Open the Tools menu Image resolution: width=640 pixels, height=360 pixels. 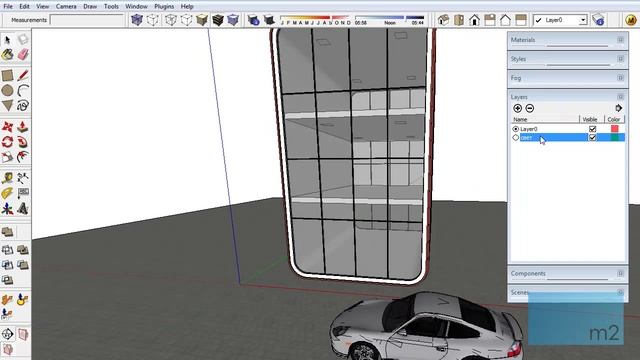111,7
